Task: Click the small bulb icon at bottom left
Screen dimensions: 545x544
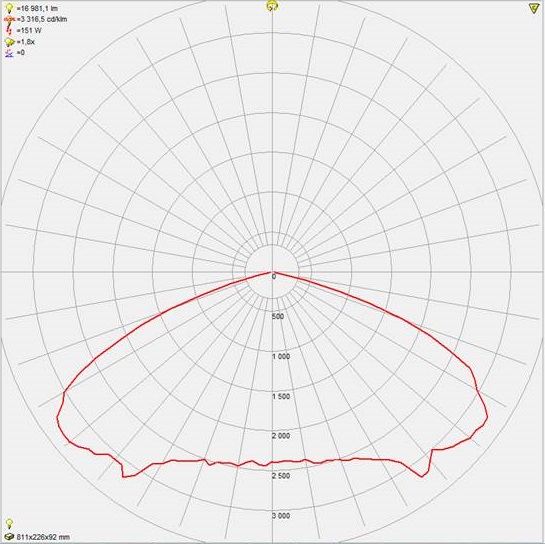Action: point(9,523)
